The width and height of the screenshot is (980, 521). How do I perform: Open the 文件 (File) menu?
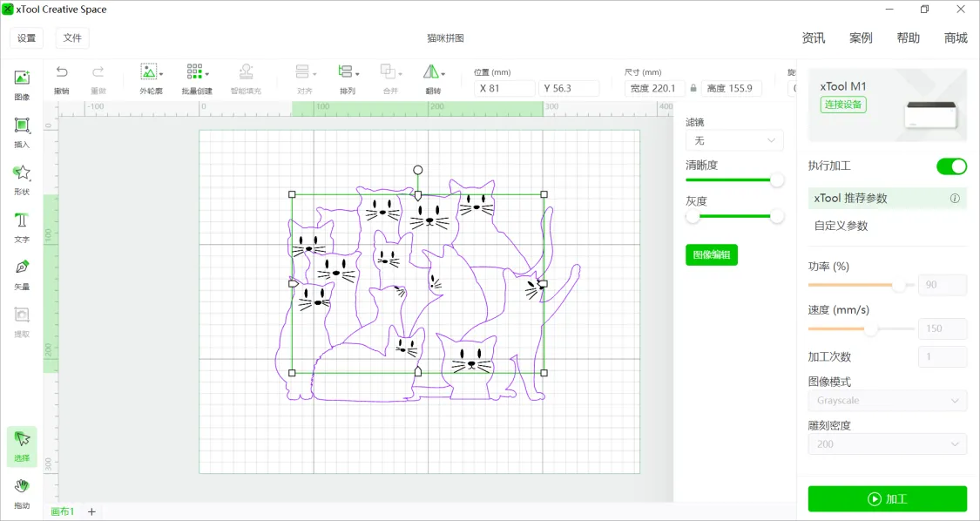[72, 38]
